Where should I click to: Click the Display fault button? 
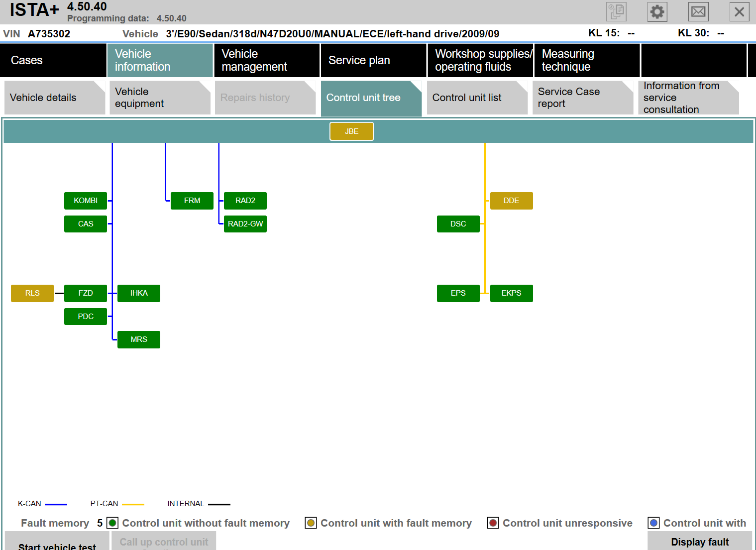point(699,542)
